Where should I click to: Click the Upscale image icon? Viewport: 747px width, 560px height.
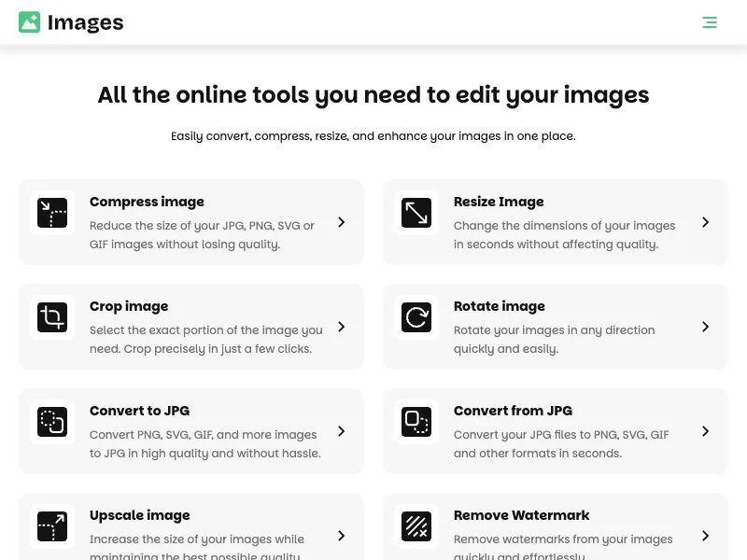click(x=52, y=526)
